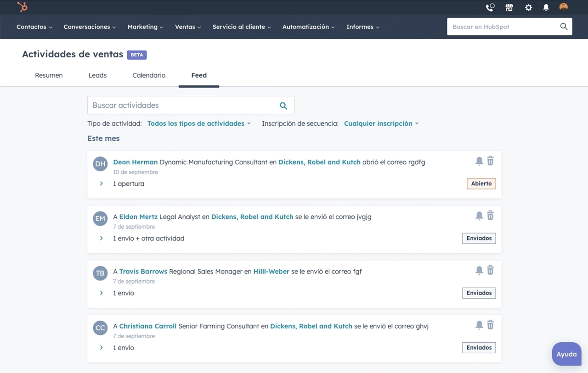Open the Marketing menu
588x373 pixels.
145,27
